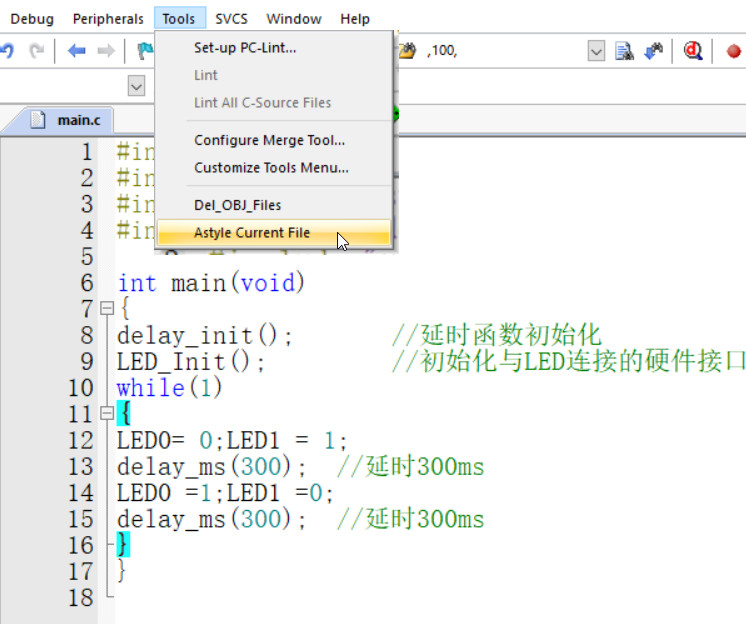
Task: Click line number 12 in the margin
Action: pyautogui.click(x=81, y=440)
